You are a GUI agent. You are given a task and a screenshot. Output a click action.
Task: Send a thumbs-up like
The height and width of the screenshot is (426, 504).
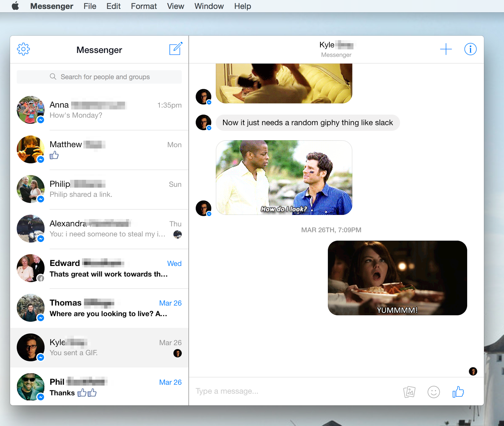458,392
